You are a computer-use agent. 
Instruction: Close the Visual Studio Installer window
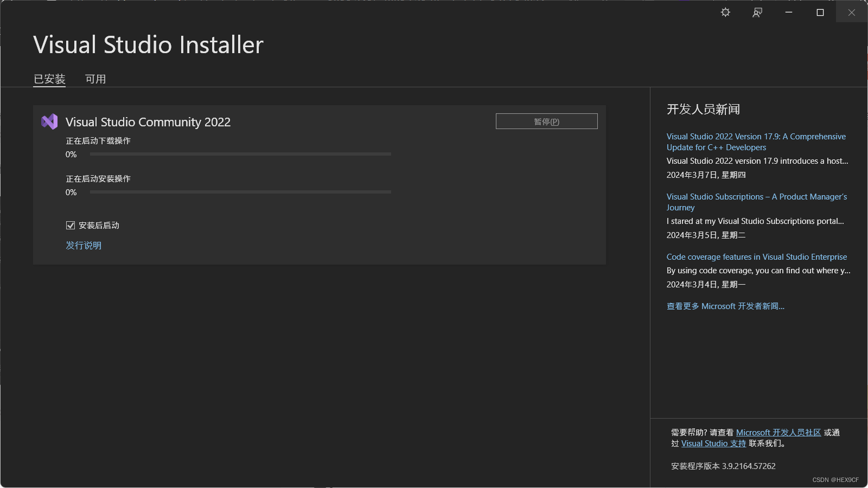pyautogui.click(x=852, y=12)
